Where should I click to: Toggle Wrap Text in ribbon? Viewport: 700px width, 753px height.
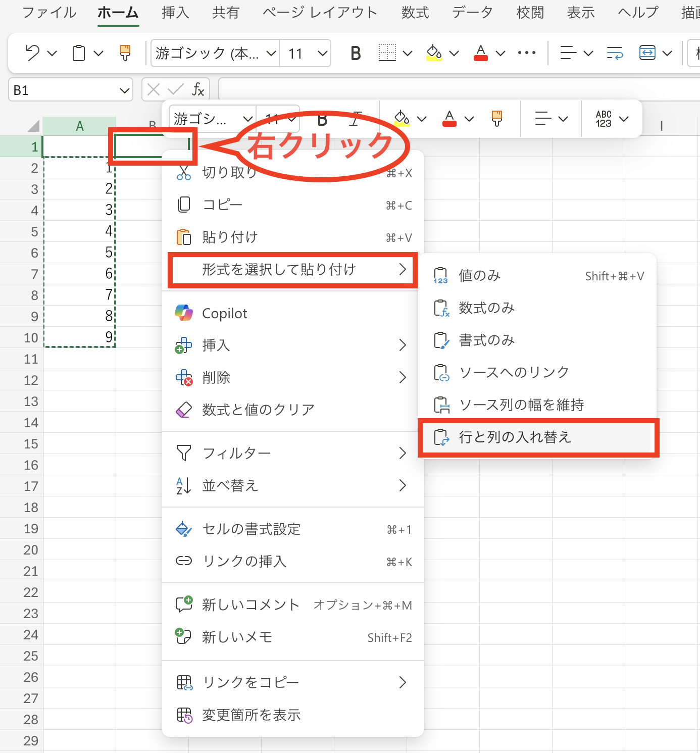click(x=615, y=53)
